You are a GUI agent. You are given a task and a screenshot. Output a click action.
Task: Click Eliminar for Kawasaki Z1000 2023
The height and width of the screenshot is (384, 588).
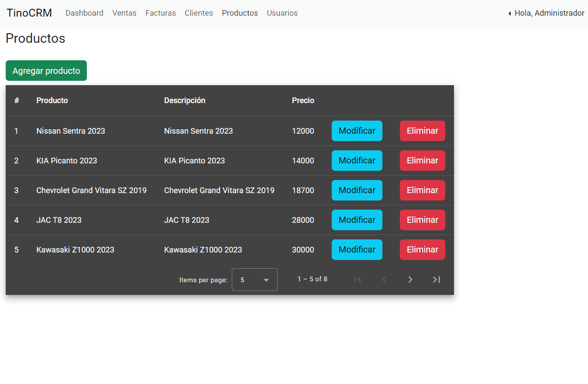click(x=423, y=250)
